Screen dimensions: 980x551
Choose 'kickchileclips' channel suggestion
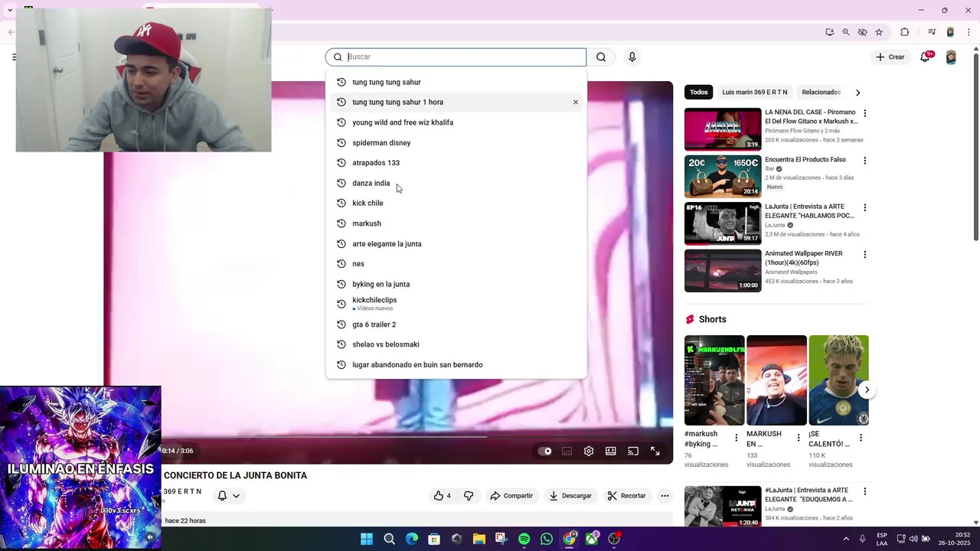(x=456, y=304)
